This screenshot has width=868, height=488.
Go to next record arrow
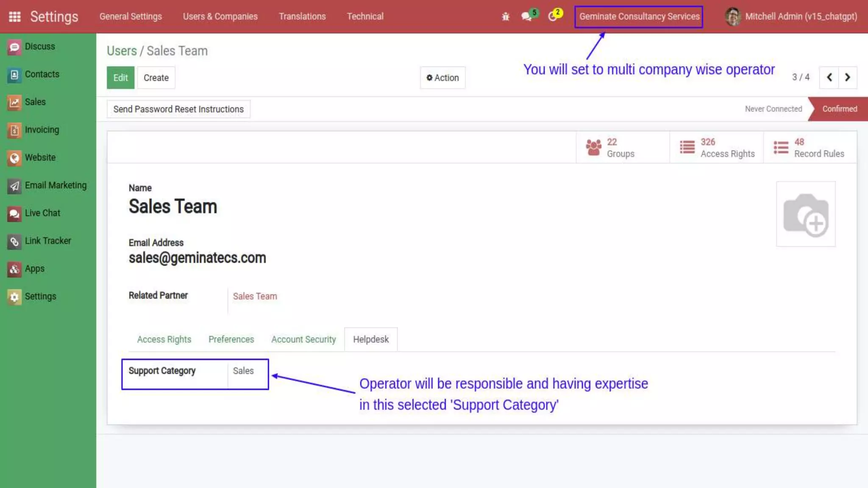(x=847, y=78)
